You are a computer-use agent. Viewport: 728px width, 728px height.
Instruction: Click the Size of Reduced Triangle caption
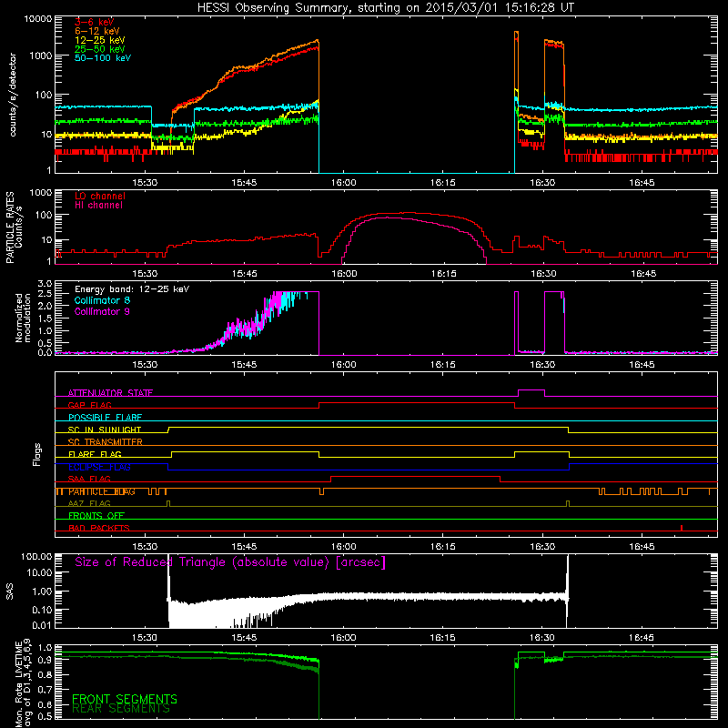click(230, 562)
